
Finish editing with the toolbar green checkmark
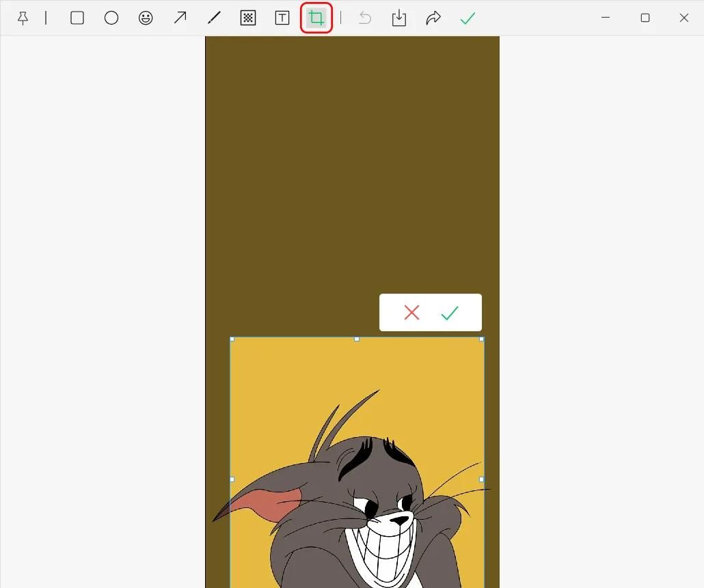pos(468,18)
